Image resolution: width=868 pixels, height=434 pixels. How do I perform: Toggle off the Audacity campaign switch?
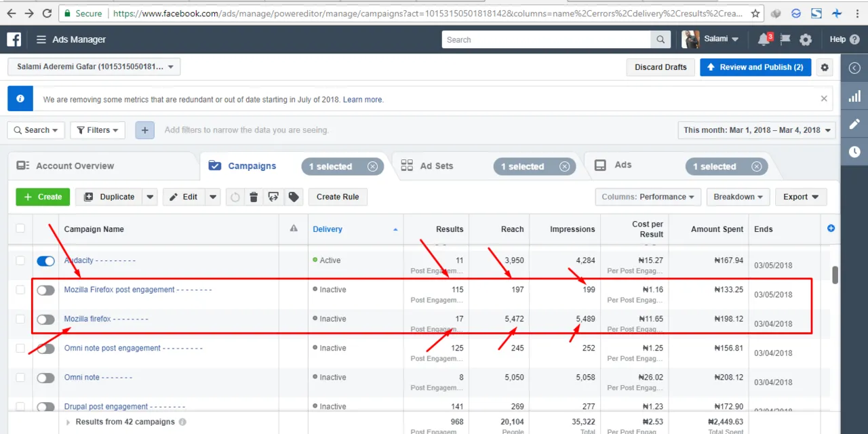click(45, 261)
